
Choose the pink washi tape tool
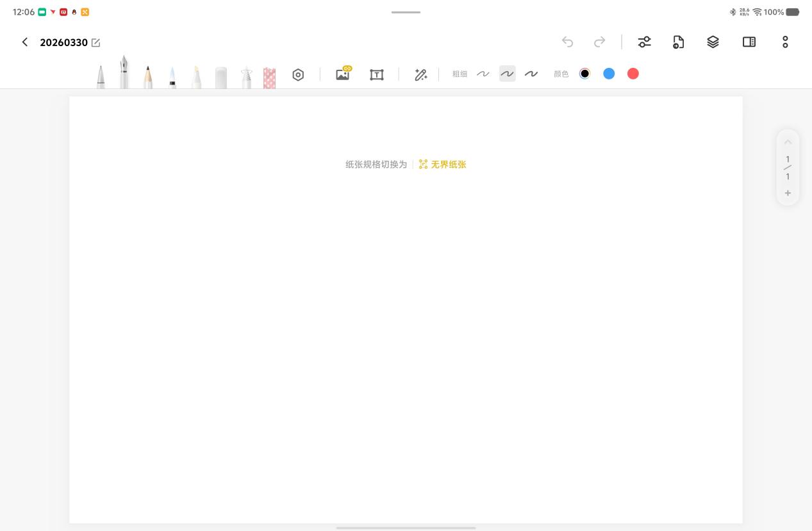269,78
